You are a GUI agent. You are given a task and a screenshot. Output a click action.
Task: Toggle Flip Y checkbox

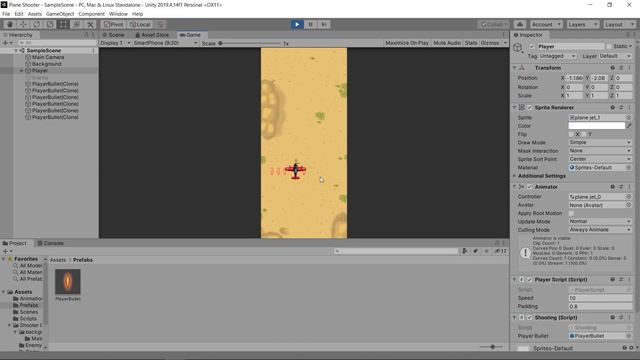pyautogui.click(x=584, y=134)
